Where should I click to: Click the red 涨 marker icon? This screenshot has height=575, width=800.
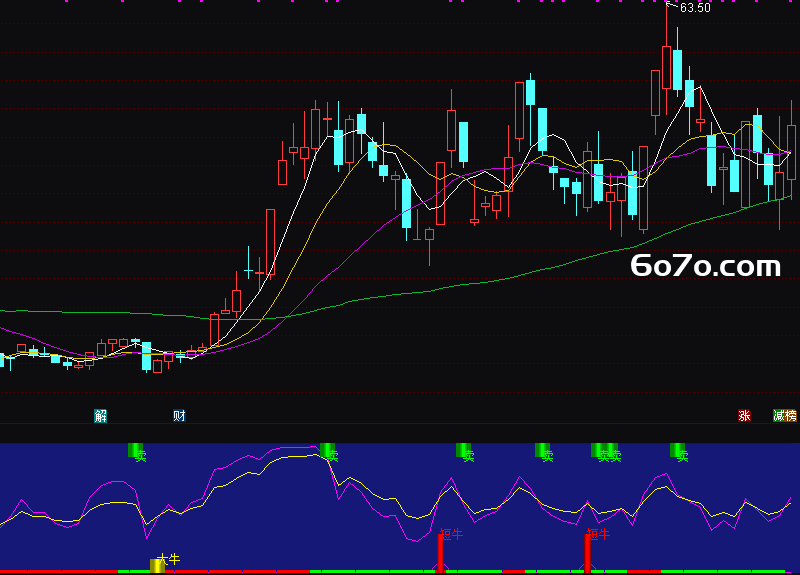tap(744, 416)
